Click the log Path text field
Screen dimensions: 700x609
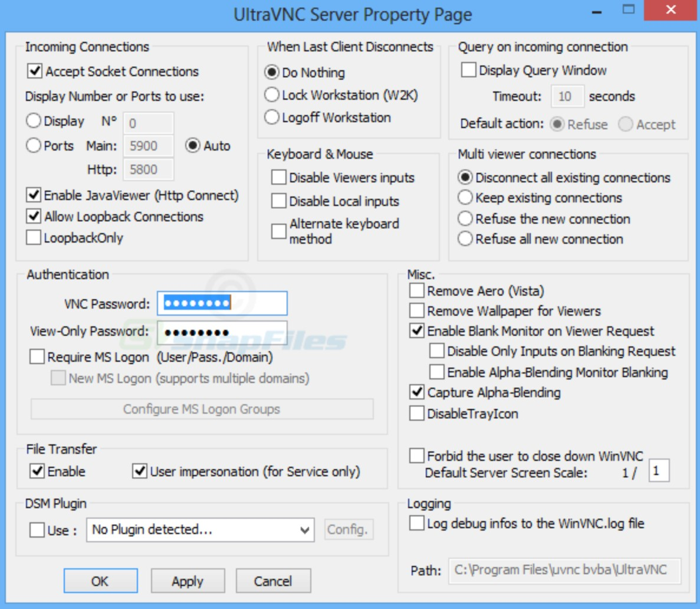(565, 570)
